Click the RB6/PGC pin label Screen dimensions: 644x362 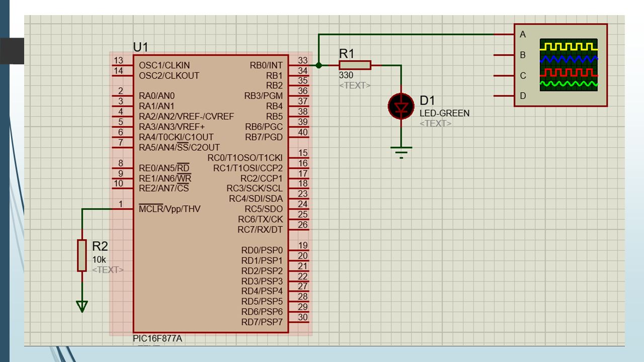tap(264, 127)
